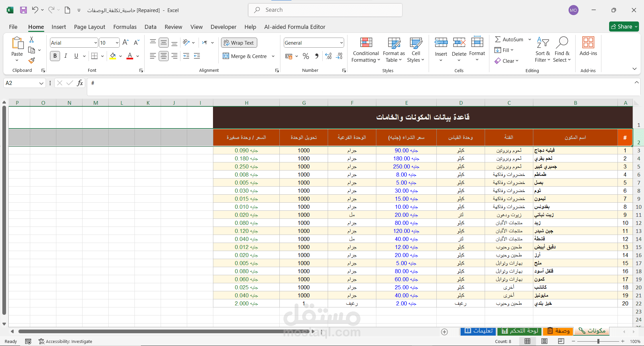Click the Merge & Centre button
Viewport: 644px width, 346px height.
tap(245, 56)
